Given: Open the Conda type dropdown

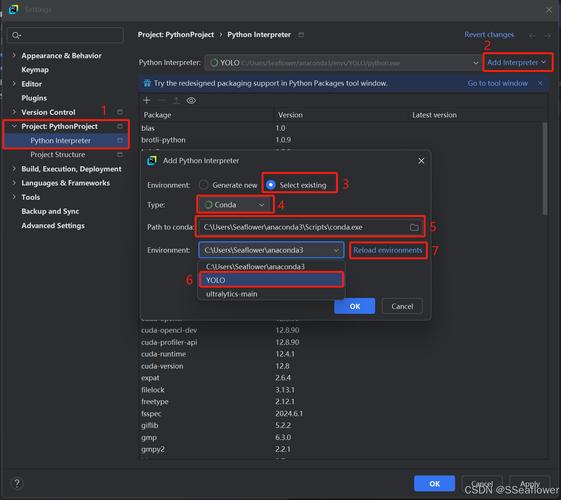Looking at the screenshot, I should [x=235, y=205].
